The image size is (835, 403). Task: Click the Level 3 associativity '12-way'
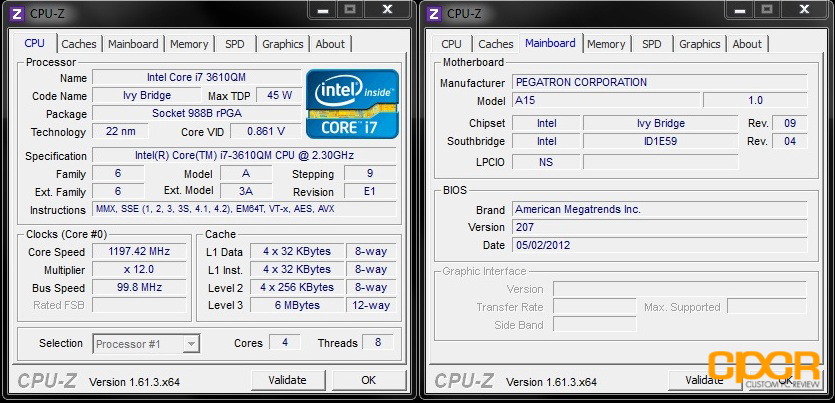click(371, 305)
